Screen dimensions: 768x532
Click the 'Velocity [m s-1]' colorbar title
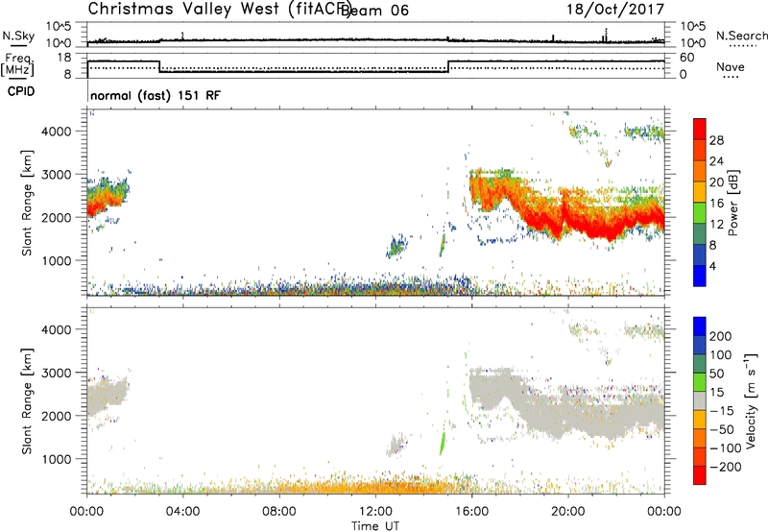pyautogui.click(x=750, y=400)
